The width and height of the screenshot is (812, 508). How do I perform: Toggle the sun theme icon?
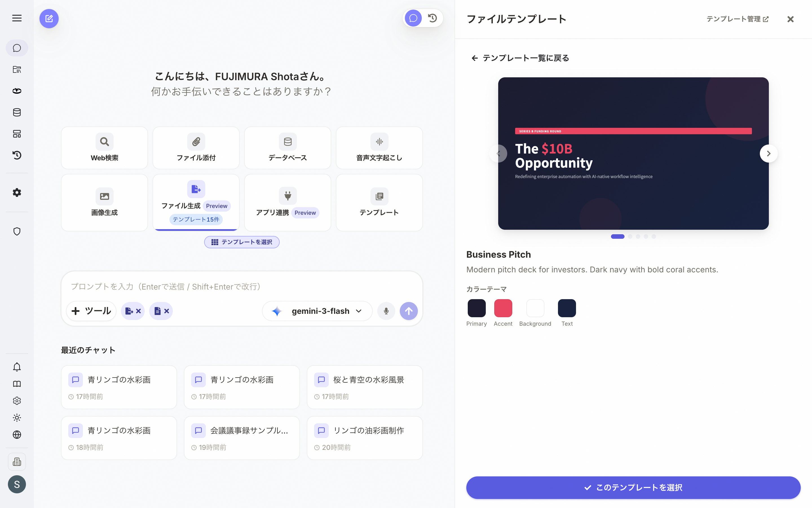pos(17,418)
